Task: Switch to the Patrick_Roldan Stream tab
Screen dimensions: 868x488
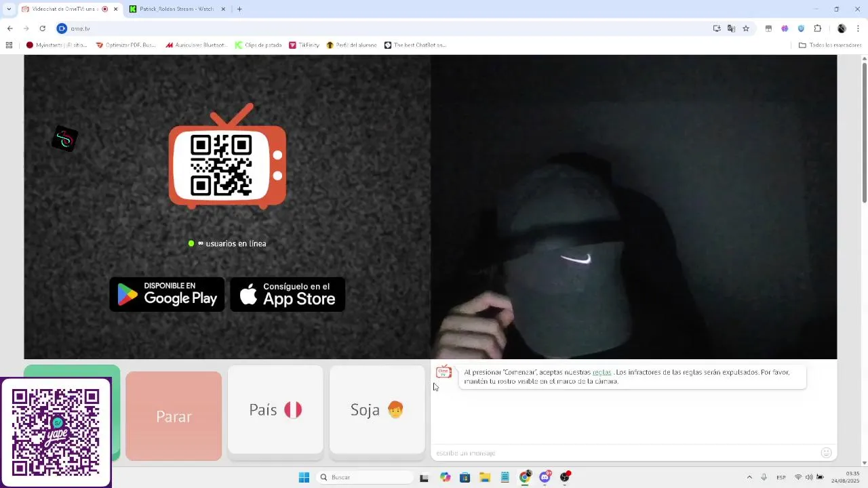Action: click(176, 9)
